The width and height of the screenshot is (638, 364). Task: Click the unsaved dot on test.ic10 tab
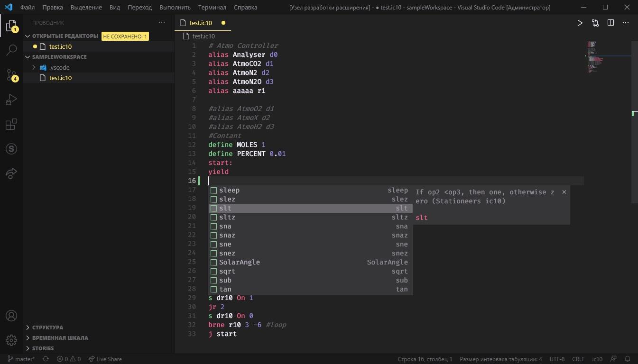[x=223, y=23]
